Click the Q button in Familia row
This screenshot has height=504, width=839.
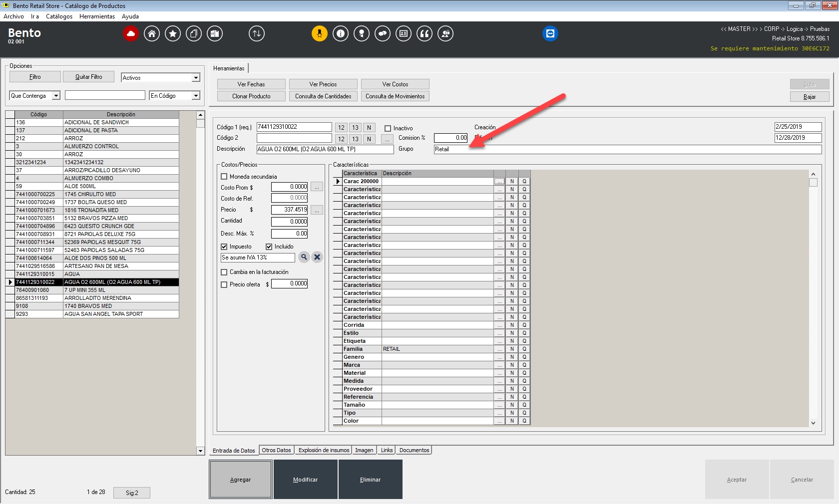click(524, 349)
